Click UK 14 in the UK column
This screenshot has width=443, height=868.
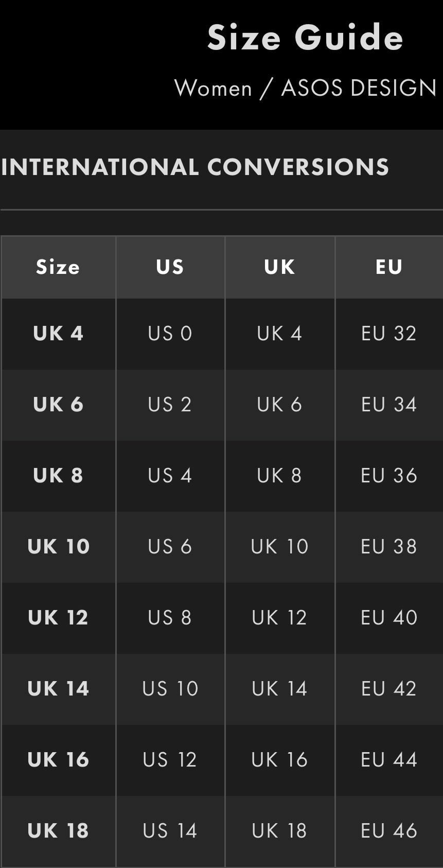(280, 689)
